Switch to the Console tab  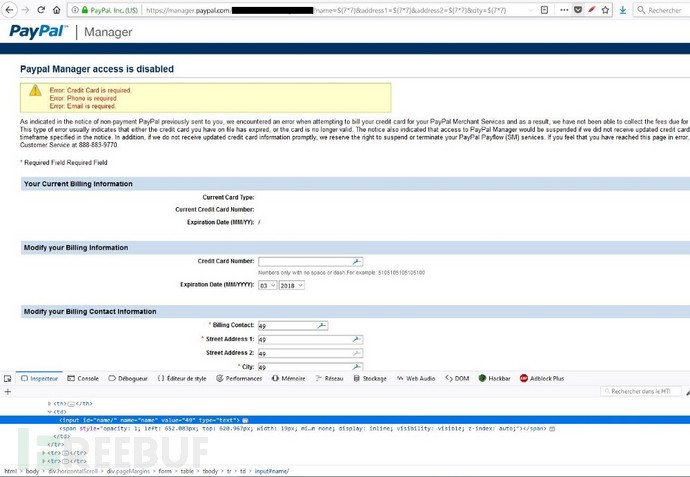(83, 378)
